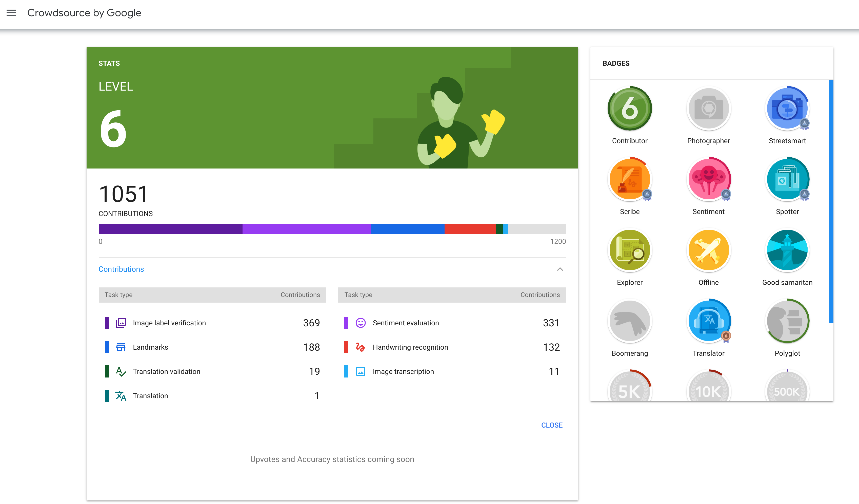The width and height of the screenshot is (859, 504).
Task: Collapse the Contributions section chevron
Action: 560,269
